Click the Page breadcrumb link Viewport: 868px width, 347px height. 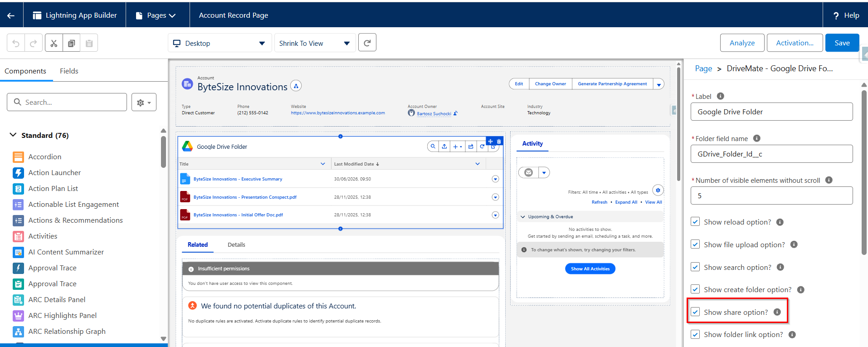[703, 68]
